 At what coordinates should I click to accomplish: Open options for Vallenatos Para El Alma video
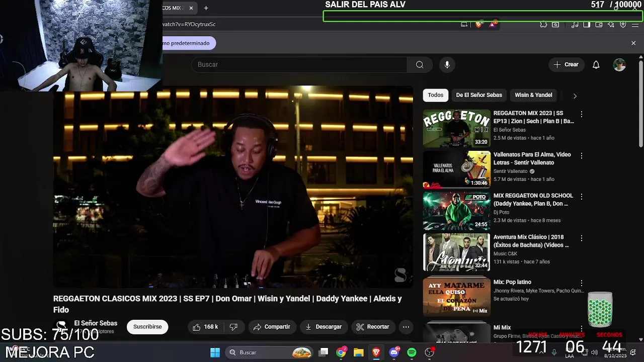point(582,156)
